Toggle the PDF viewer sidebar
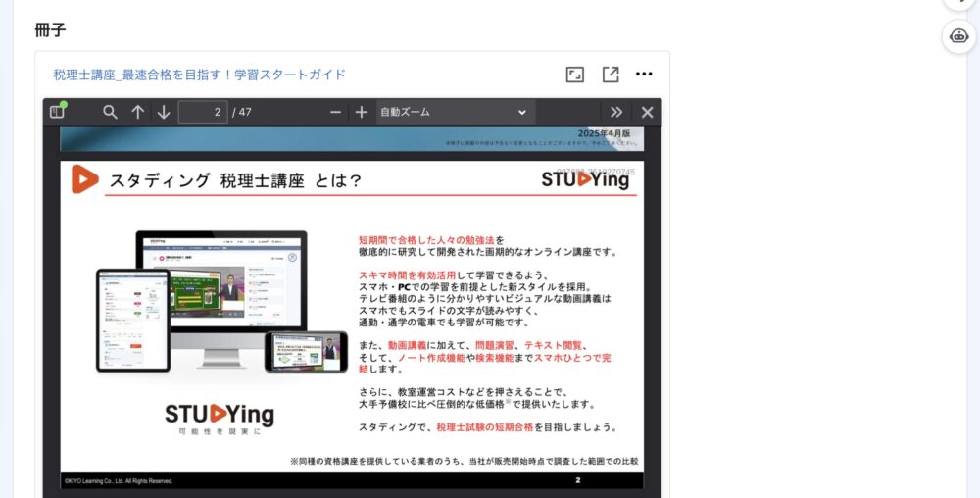The height and width of the screenshot is (498, 980). pyautogui.click(x=58, y=111)
